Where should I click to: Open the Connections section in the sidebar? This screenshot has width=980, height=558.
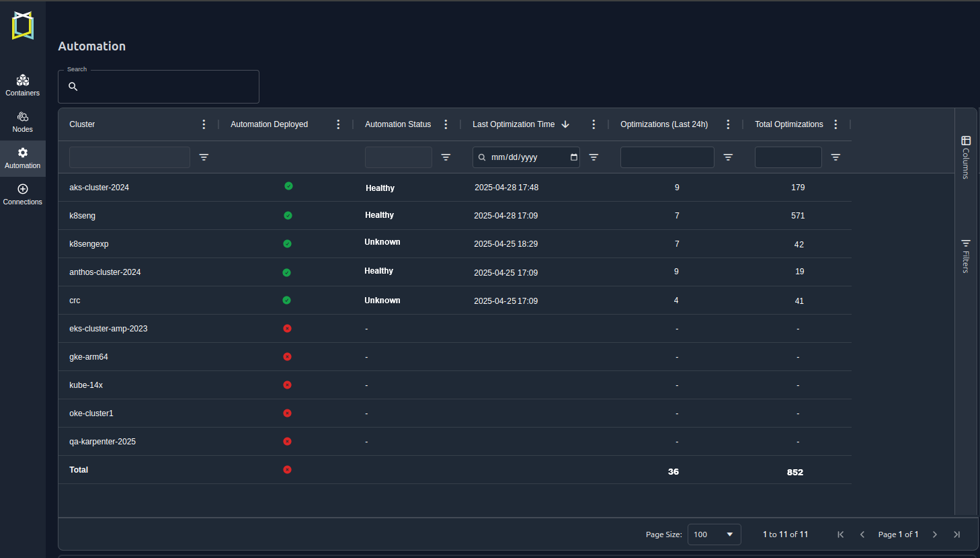coord(22,192)
